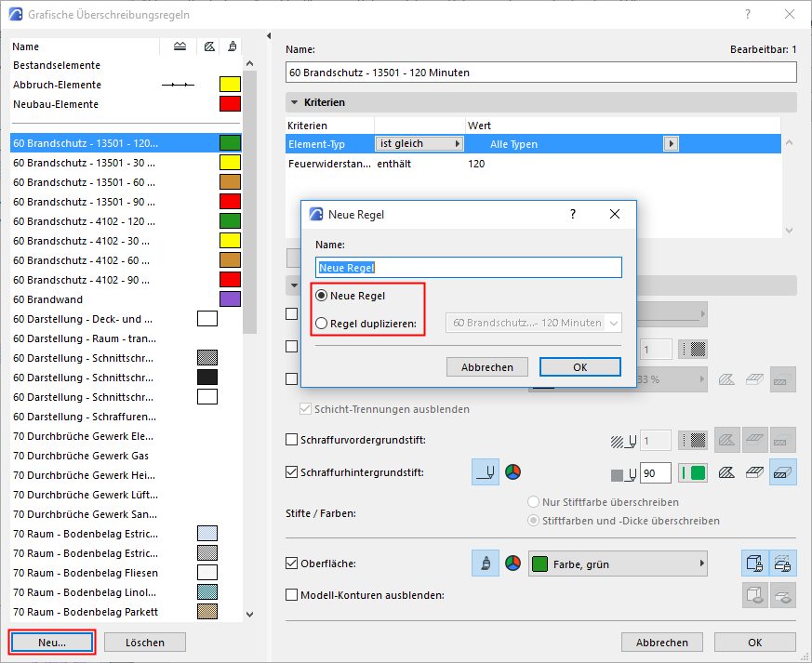Click the Neu... button
The width and height of the screenshot is (812, 663).
(x=52, y=643)
